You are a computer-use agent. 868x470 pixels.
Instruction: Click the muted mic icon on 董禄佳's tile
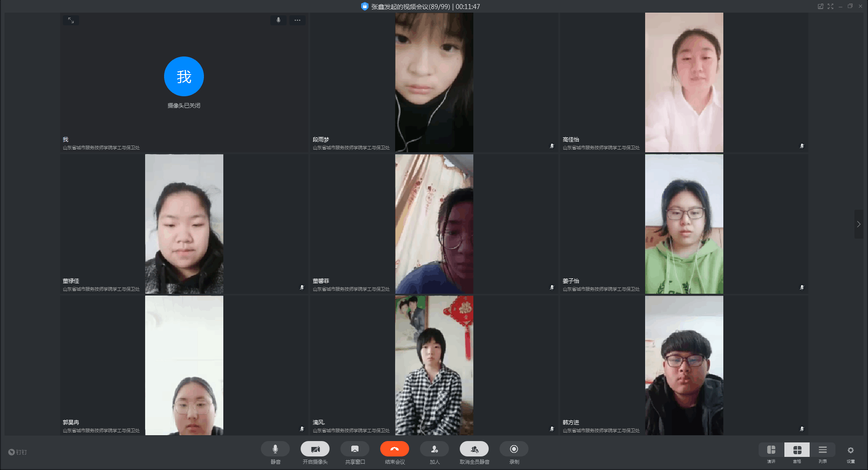(302, 287)
